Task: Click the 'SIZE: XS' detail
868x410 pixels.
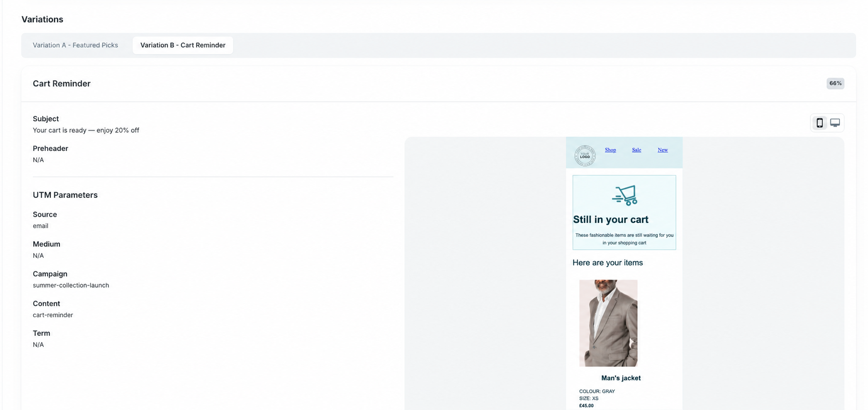Action: click(589, 399)
